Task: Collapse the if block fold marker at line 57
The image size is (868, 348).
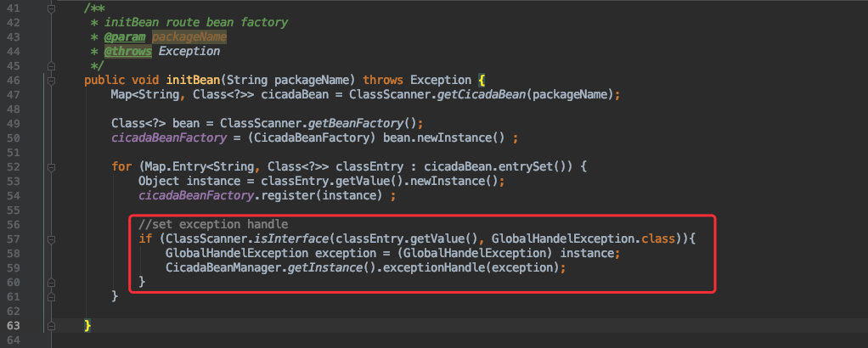Action: pyautogui.click(x=52, y=239)
